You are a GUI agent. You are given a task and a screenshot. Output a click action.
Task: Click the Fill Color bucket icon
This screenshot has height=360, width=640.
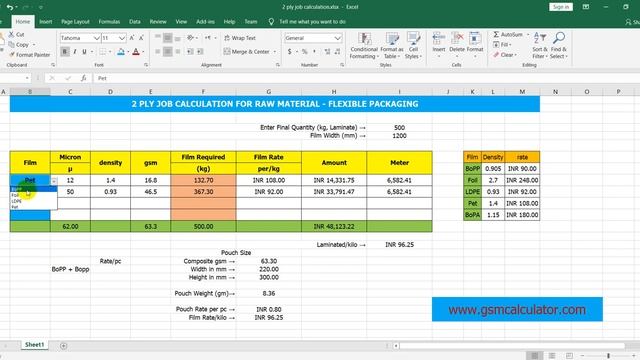121,52
